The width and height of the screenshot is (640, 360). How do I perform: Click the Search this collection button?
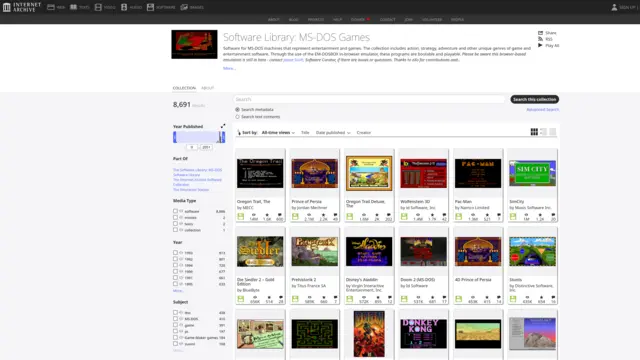coord(534,99)
